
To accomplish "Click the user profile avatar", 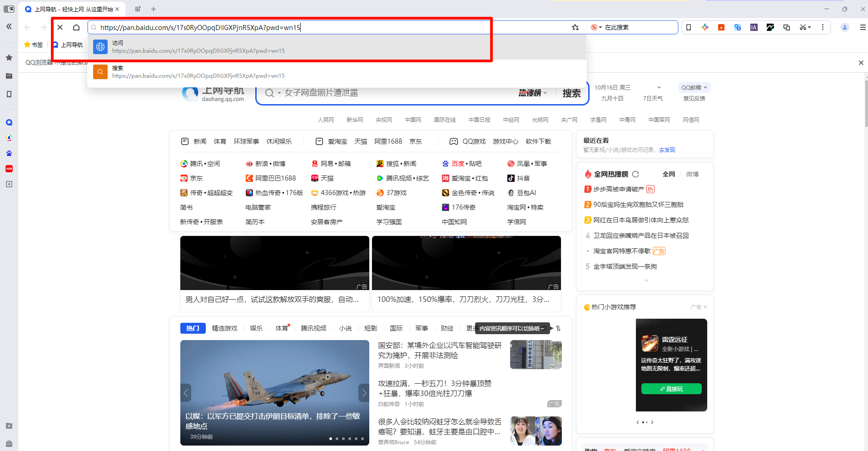I will click(845, 27).
